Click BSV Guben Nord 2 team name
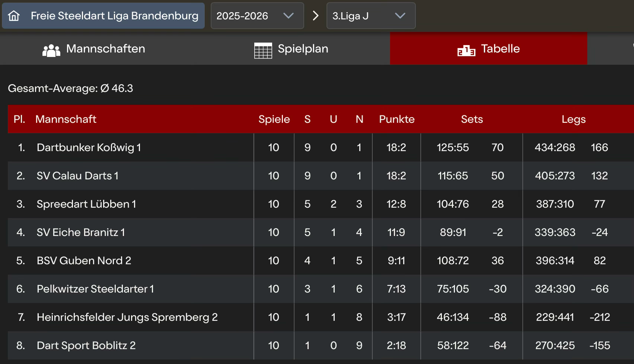 click(84, 261)
